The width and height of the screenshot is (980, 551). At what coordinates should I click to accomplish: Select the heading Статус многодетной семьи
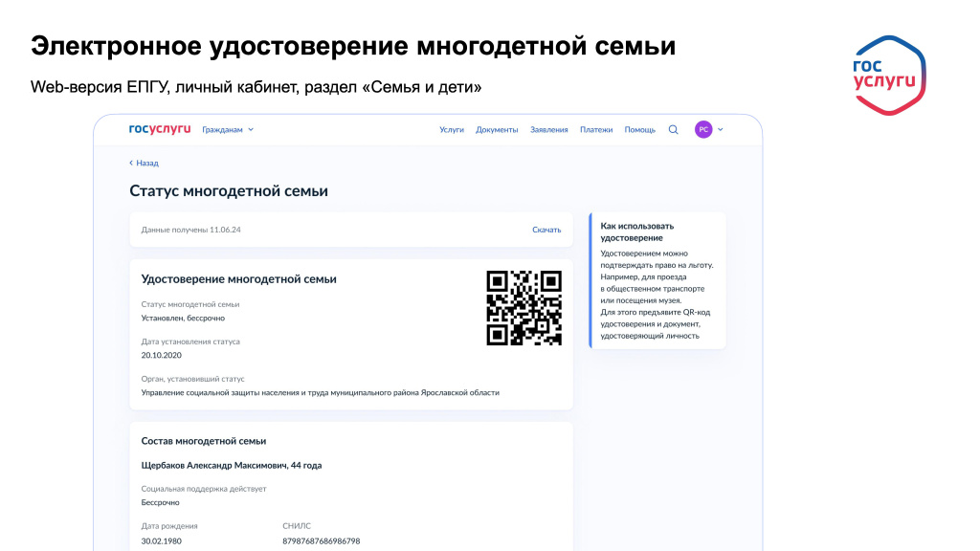click(x=230, y=190)
